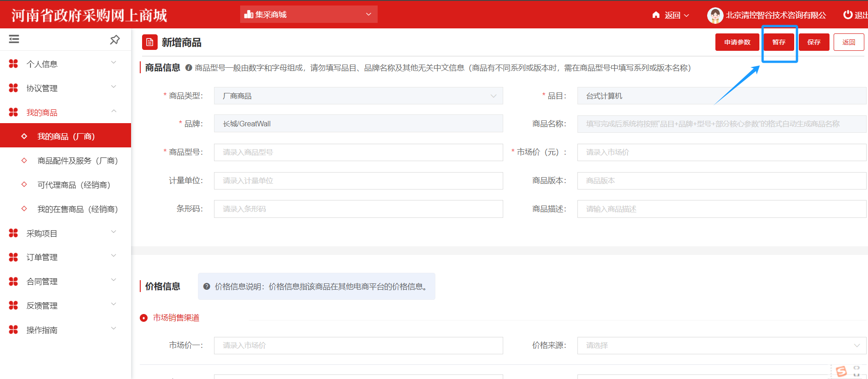Expand 个人信息 menu chevron
Image resolution: width=868 pixels, height=379 pixels.
tap(114, 62)
